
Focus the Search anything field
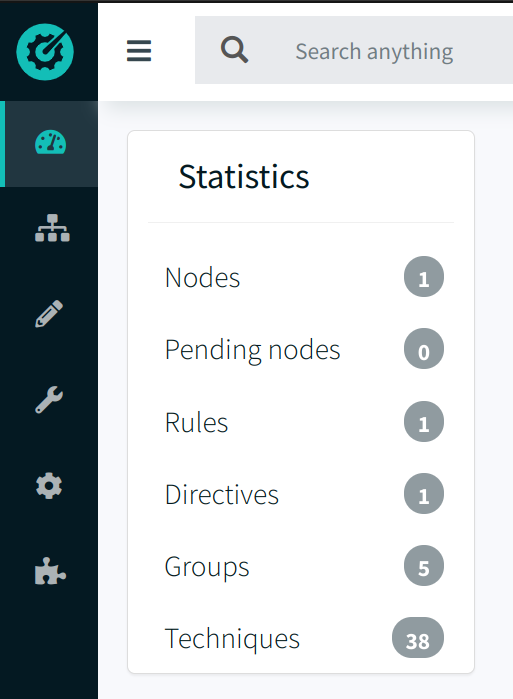tap(374, 50)
